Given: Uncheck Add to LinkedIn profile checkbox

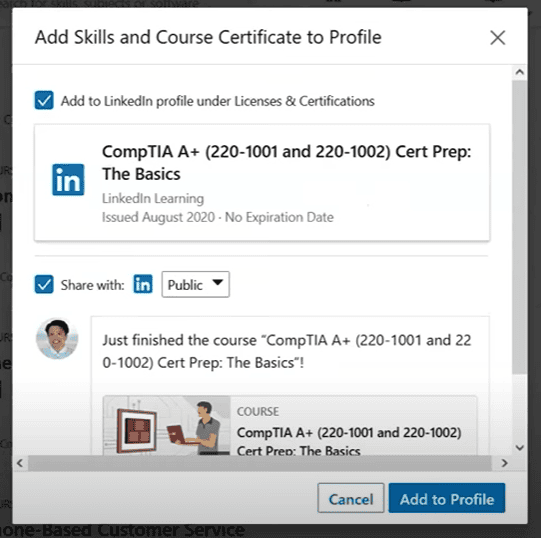Looking at the screenshot, I should (44, 100).
